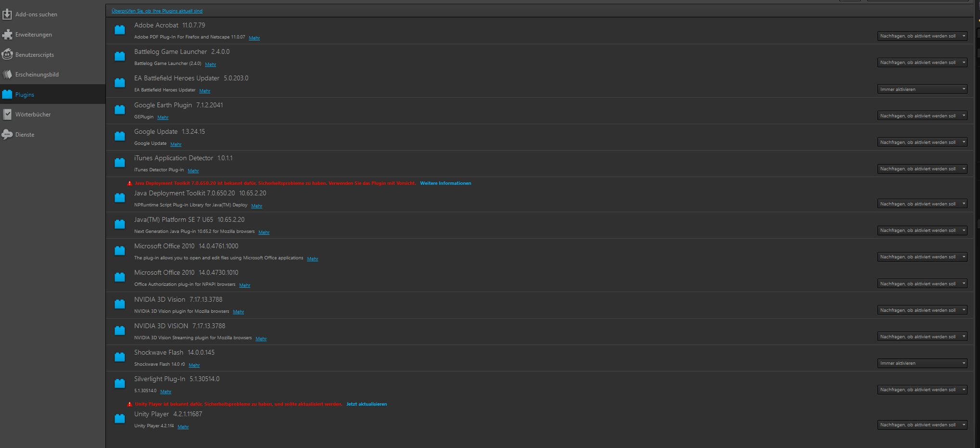Screen dimensions: 980x448
Task: Click the Erweiterungen puzzle piece icon
Action: pyautogui.click(x=7, y=35)
